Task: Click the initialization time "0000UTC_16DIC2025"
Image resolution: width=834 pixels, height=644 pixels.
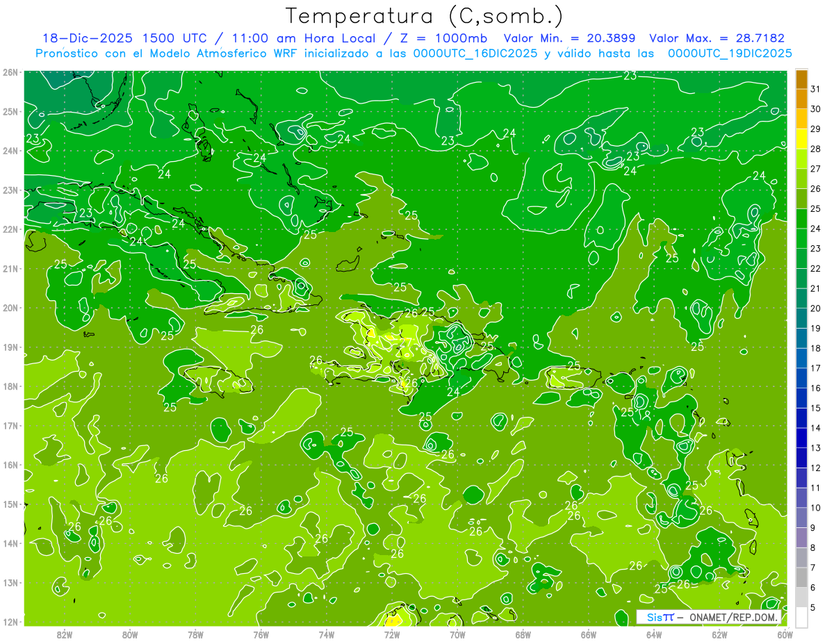Action: pos(475,53)
